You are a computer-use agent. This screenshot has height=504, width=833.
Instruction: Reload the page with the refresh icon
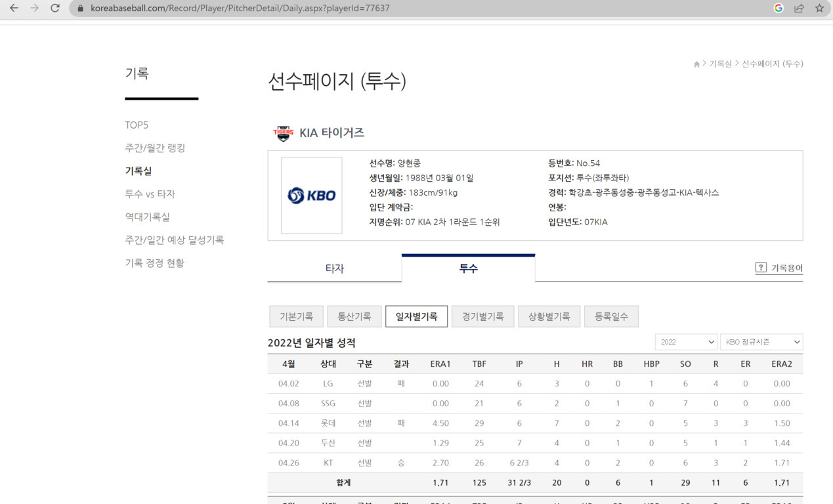tap(55, 9)
